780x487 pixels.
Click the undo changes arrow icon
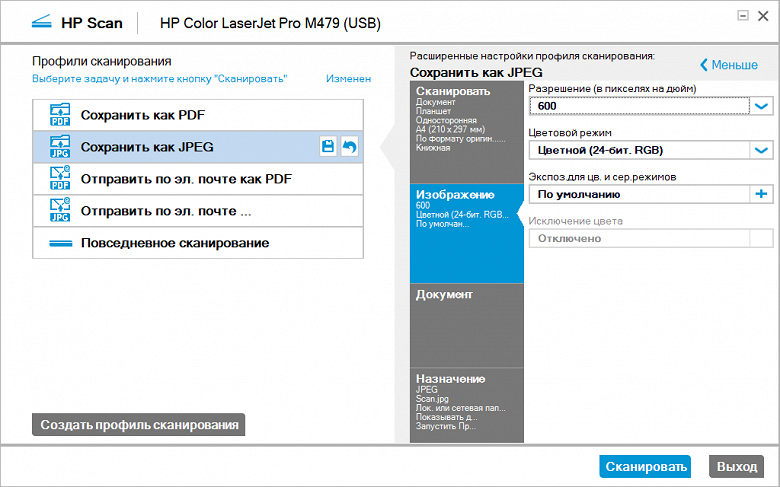click(349, 147)
